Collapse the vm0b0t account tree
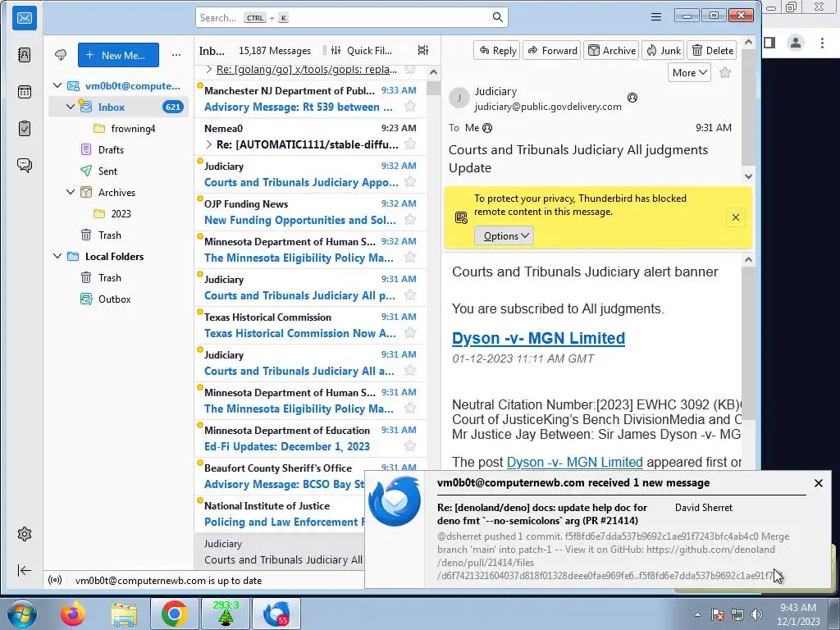840x630 pixels. [57, 85]
